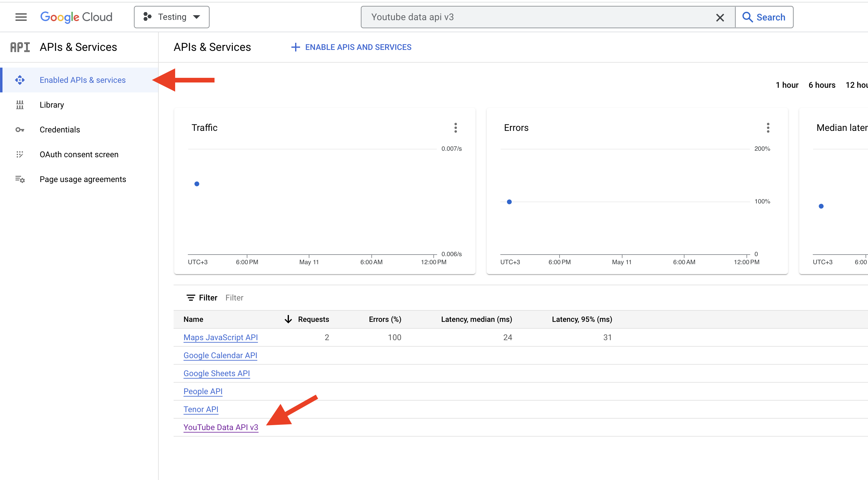Click the median latency value 24
The height and width of the screenshot is (480, 868).
coord(507,337)
